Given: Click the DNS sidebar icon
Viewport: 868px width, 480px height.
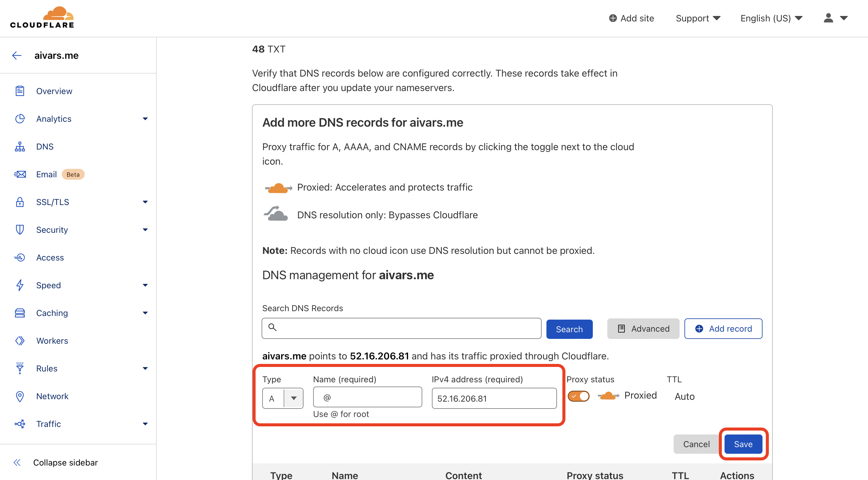Looking at the screenshot, I should click(20, 146).
